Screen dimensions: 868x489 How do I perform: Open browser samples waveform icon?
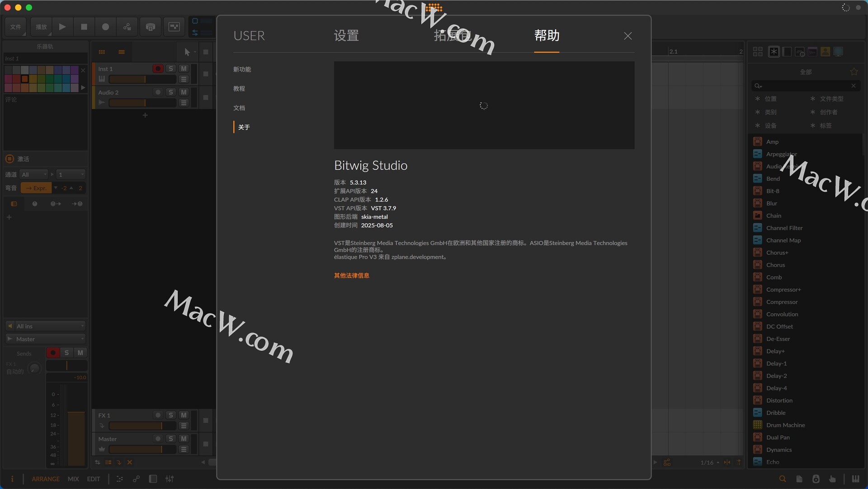(x=812, y=52)
